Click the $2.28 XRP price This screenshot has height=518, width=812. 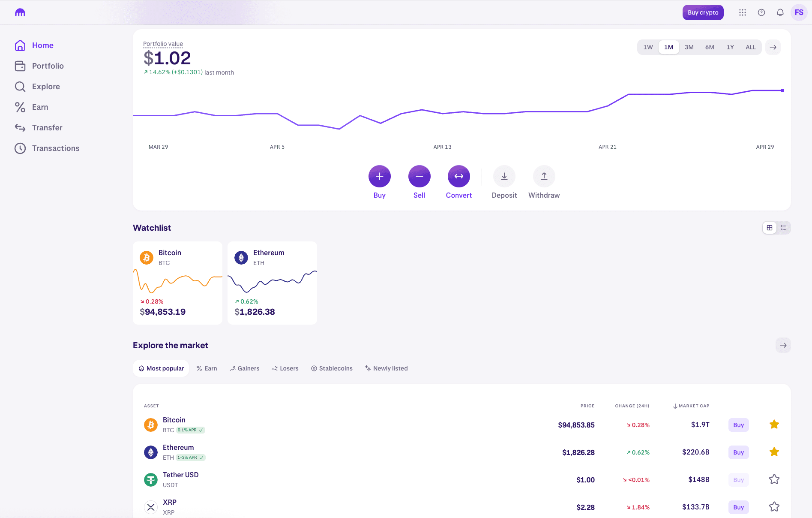[585, 507]
